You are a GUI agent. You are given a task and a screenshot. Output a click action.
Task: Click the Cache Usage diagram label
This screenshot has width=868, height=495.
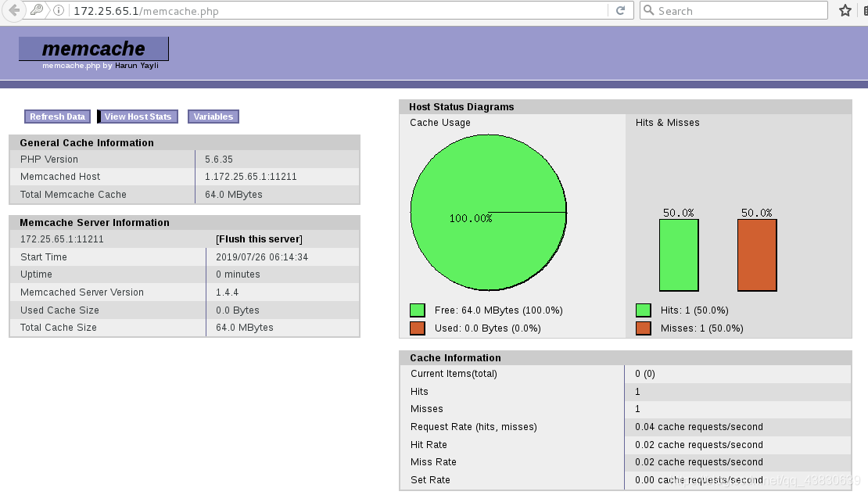click(440, 123)
